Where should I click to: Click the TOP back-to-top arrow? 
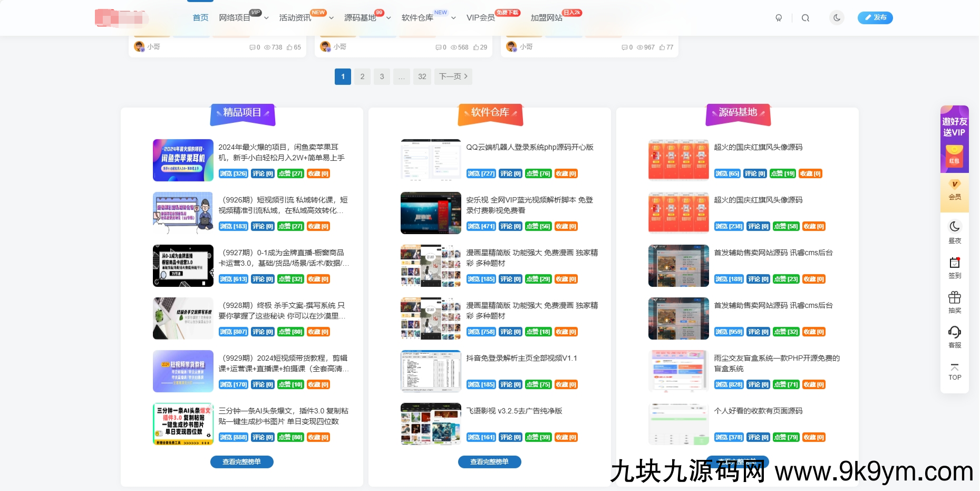pyautogui.click(x=954, y=372)
